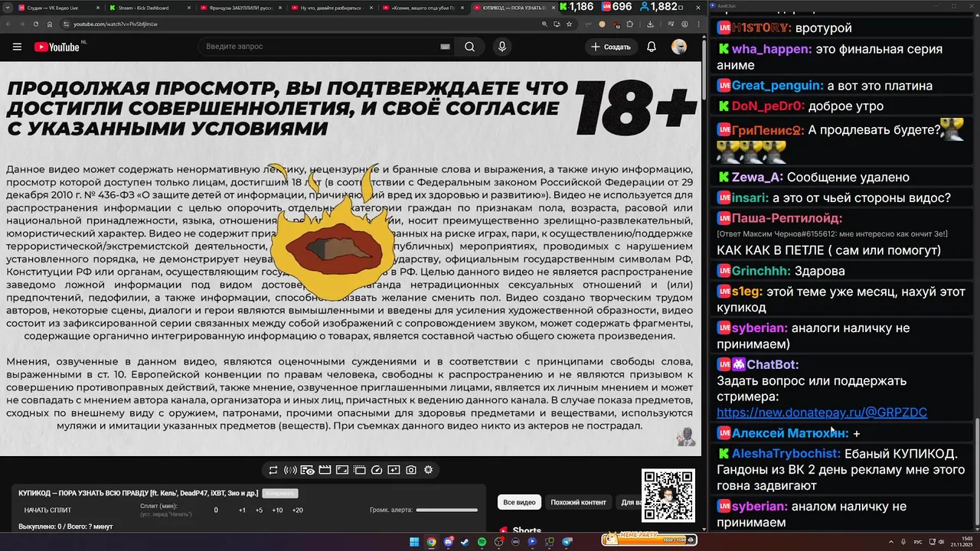Click 'Сообщение удалено' message from Zewa_A

848,178
